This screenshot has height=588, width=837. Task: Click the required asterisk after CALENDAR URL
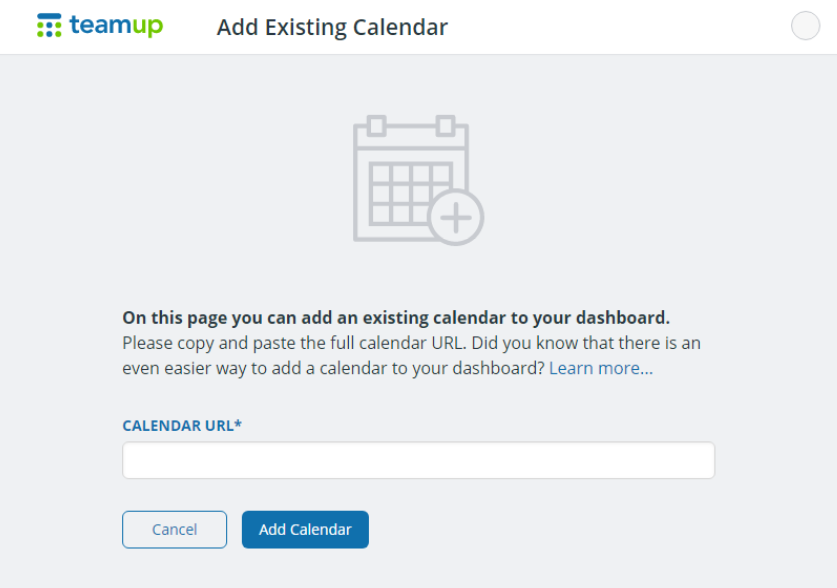(x=238, y=424)
